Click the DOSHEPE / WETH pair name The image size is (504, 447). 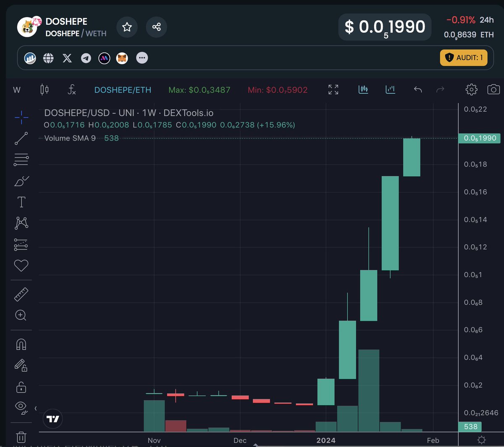(76, 34)
